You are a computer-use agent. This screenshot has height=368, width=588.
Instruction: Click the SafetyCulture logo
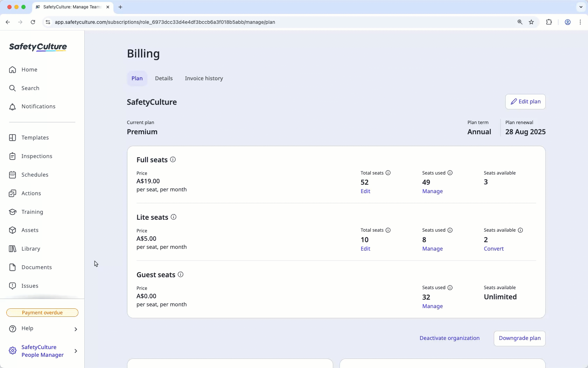point(38,47)
